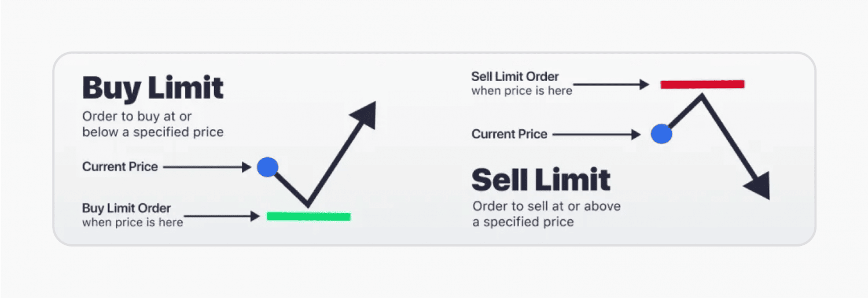Screen dimensions: 868x298
Task: Click the "Sell Limit Order" label
Action: 515,76
